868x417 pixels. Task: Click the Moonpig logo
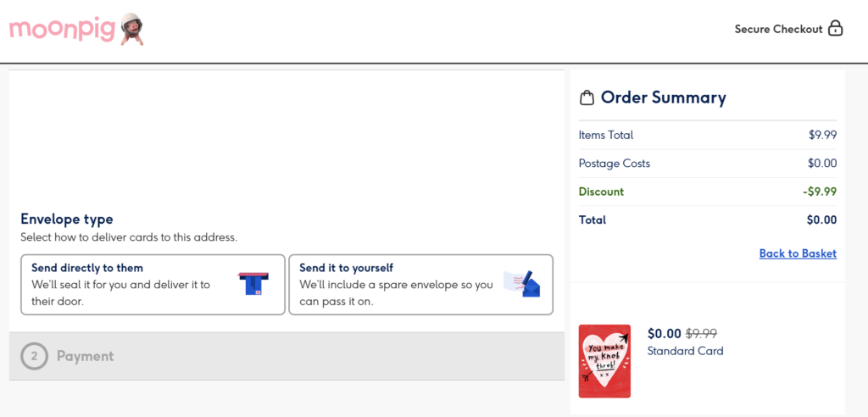coord(61,30)
